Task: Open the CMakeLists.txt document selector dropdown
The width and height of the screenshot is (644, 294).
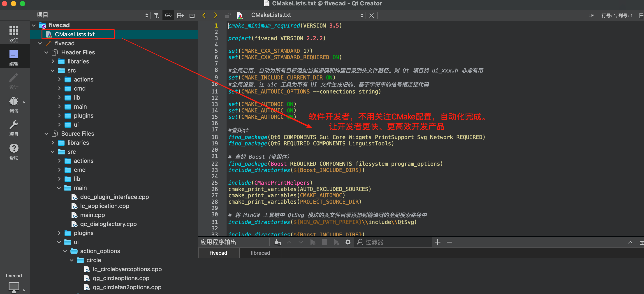Action: point(362,16)
